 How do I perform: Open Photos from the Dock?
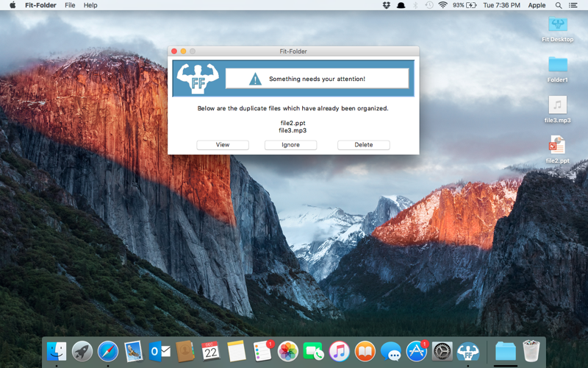[287, 352]
